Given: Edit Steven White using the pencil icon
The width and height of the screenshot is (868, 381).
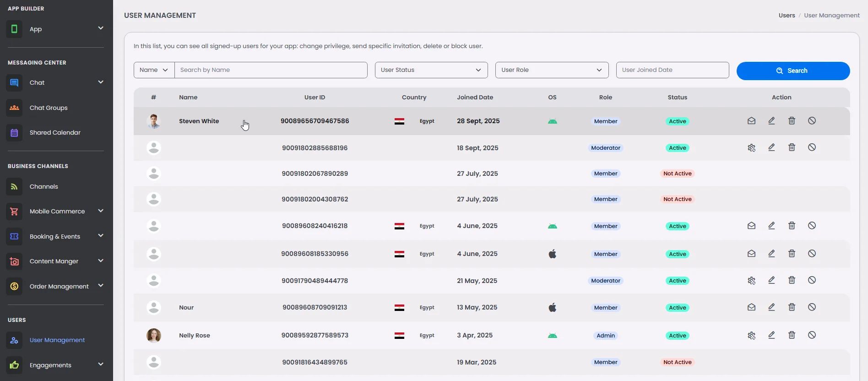Looking at the screenshot, I should [771, 121].
